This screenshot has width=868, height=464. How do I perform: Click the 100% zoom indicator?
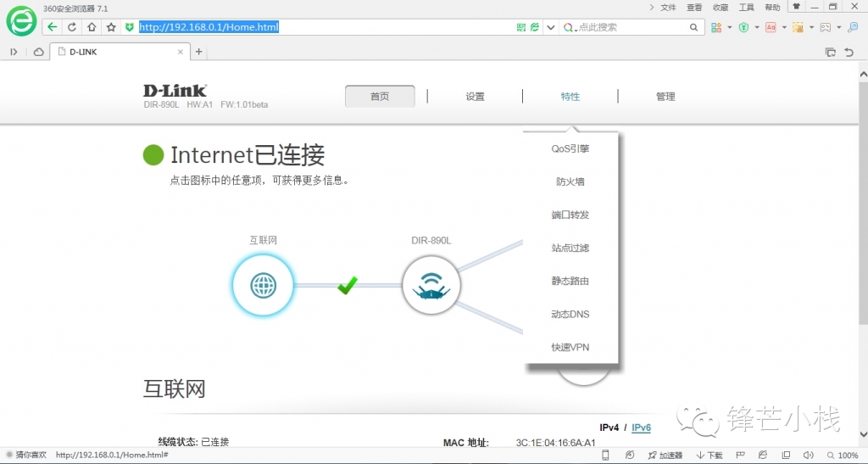[843, 456]
